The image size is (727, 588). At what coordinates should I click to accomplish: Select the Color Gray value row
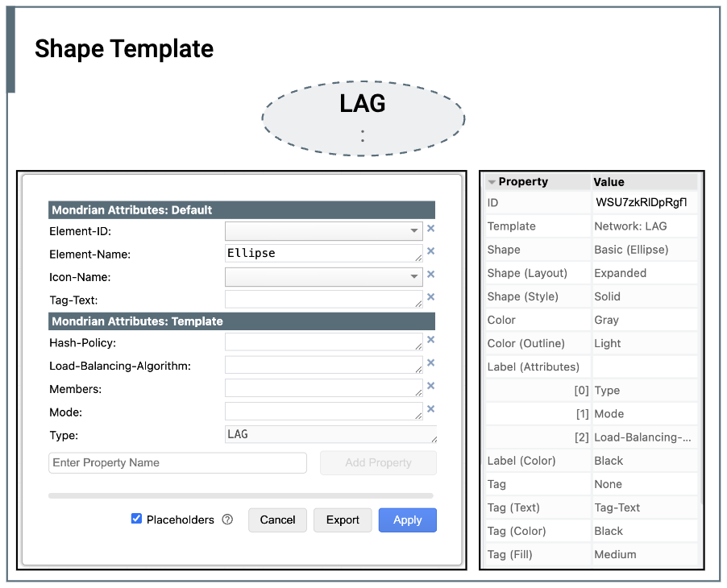click(x=643, y=320)
